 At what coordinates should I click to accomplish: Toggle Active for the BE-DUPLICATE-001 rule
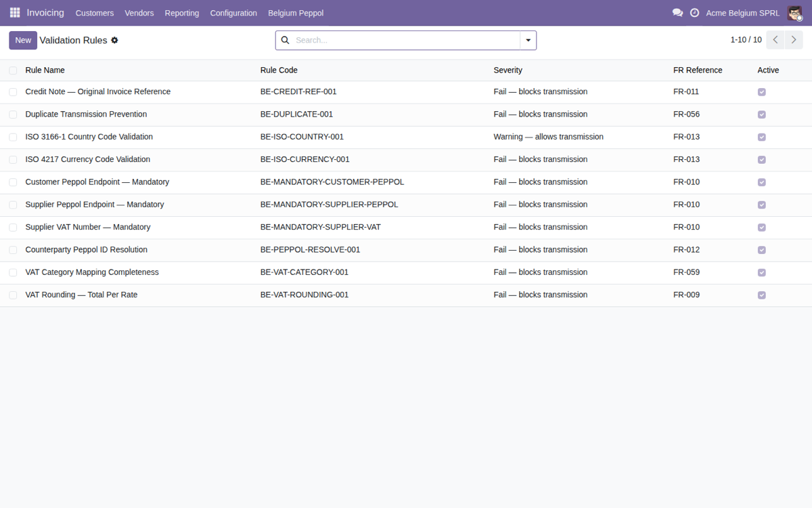tap(762, 114)
